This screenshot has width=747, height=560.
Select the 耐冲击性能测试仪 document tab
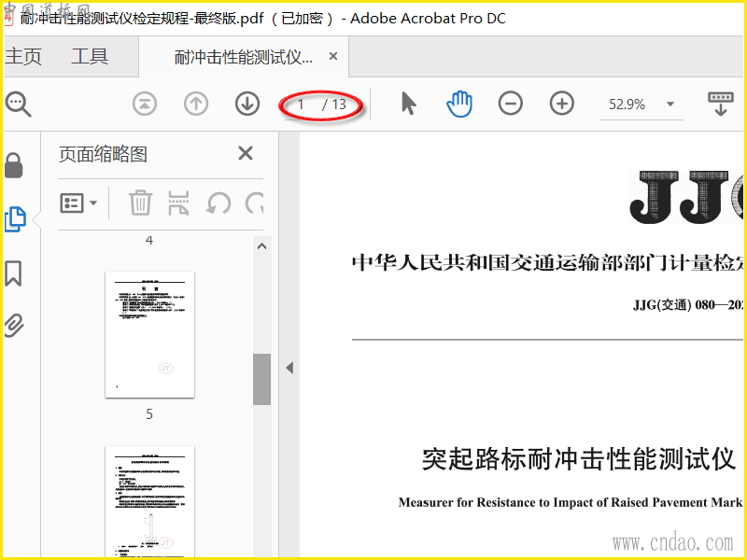click(244, 57)
